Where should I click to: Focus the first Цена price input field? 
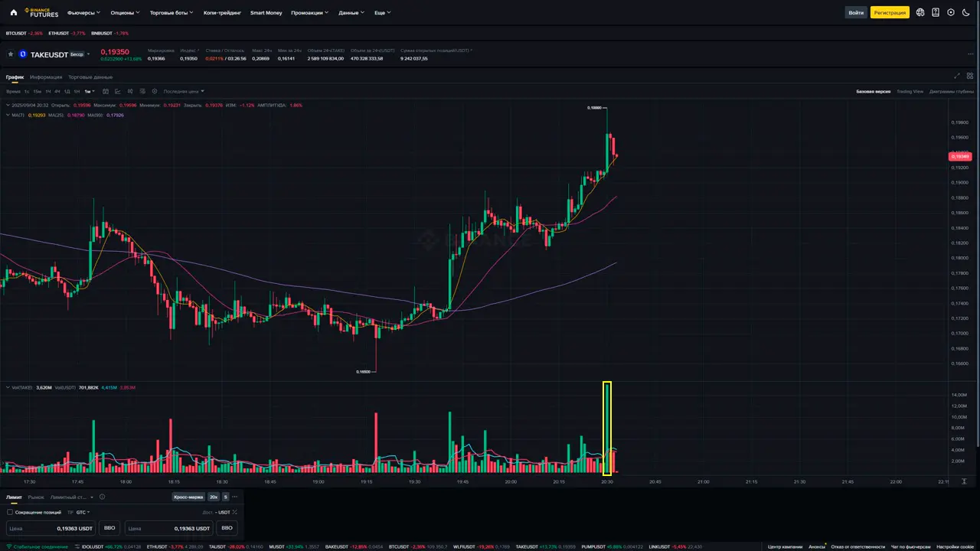(x=51, y=528)
